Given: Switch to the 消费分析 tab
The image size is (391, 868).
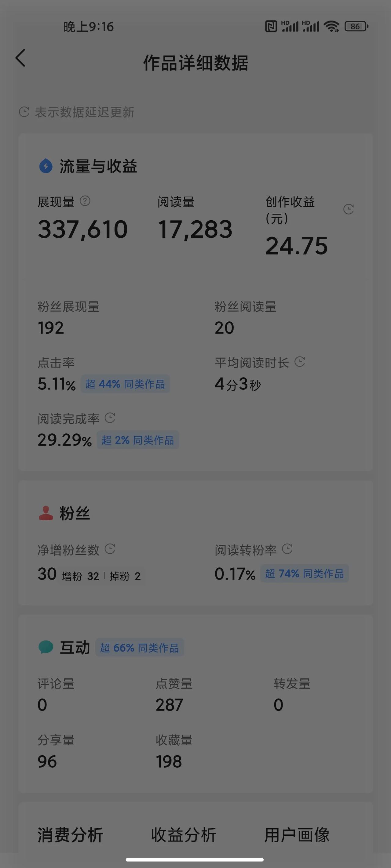Looking at the screenshot, I should point(70,835).
